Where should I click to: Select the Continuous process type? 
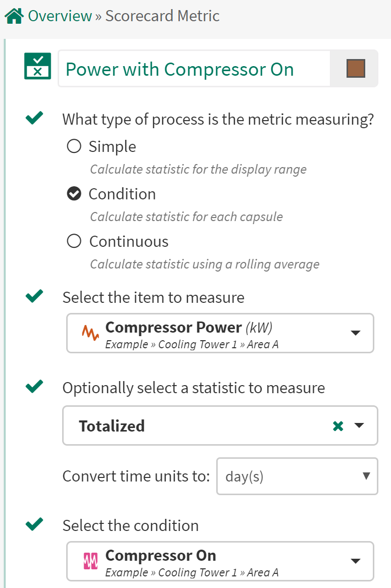click(x=74, y=241)
